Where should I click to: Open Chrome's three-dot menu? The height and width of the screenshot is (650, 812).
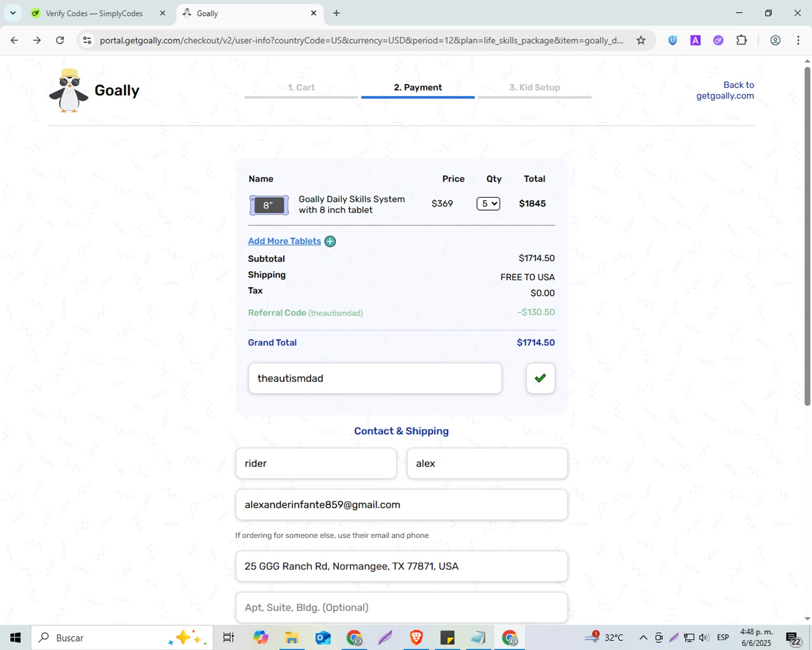tap(798, 40)
